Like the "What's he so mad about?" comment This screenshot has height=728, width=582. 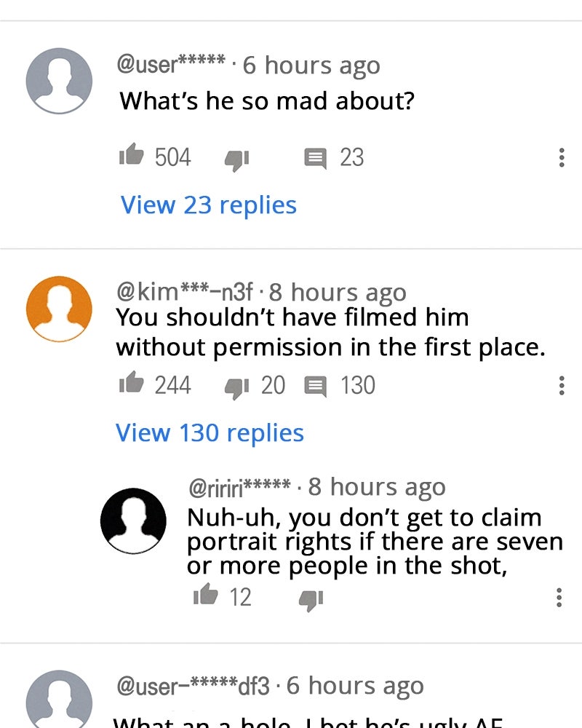(132, 154)
